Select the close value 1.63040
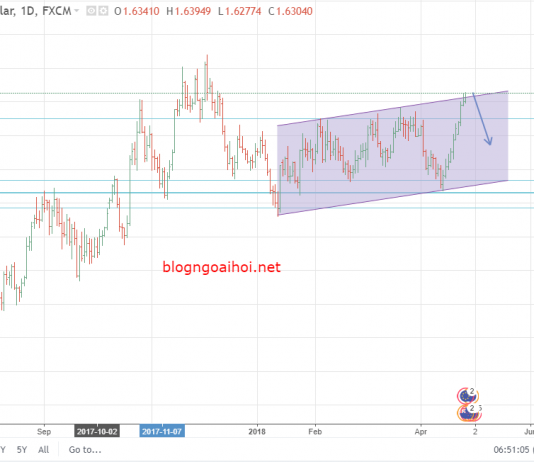The image size is (534, 462). click(294, 11)
